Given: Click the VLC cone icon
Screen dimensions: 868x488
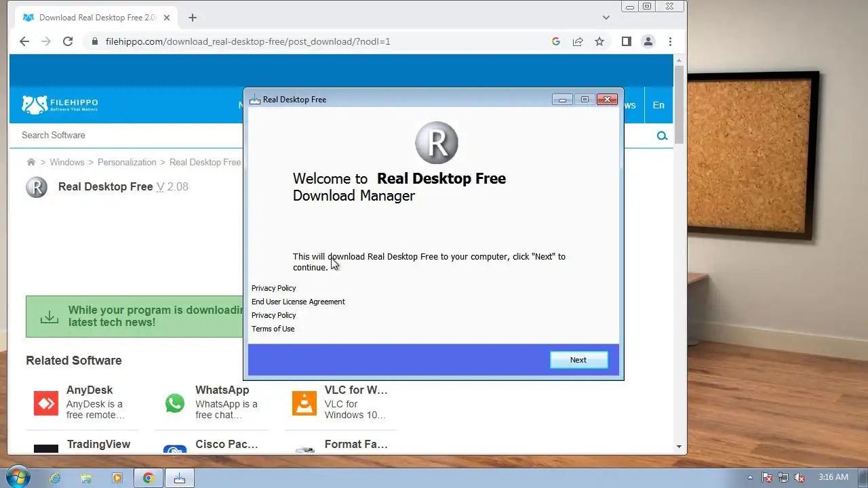Looking at the screenshot, I should coord(304,403).
